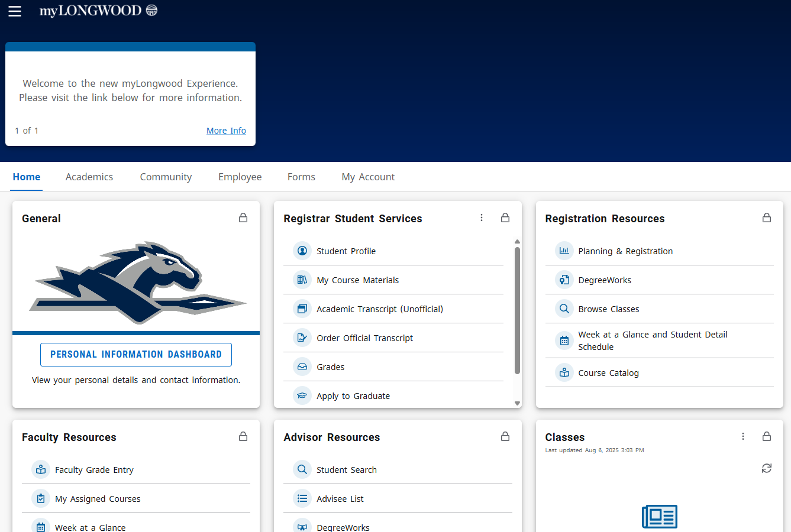
Task: Click the Academic Transcript (Unofficial) icon
Action: coord(302,309)
